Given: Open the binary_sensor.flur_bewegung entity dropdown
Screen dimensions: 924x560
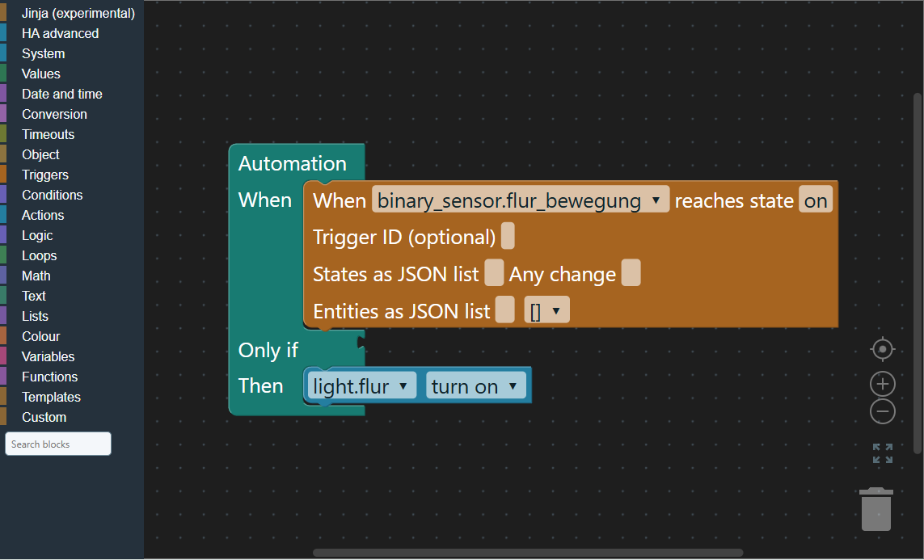Looking at the screenshot, I should tap(521, 200).
